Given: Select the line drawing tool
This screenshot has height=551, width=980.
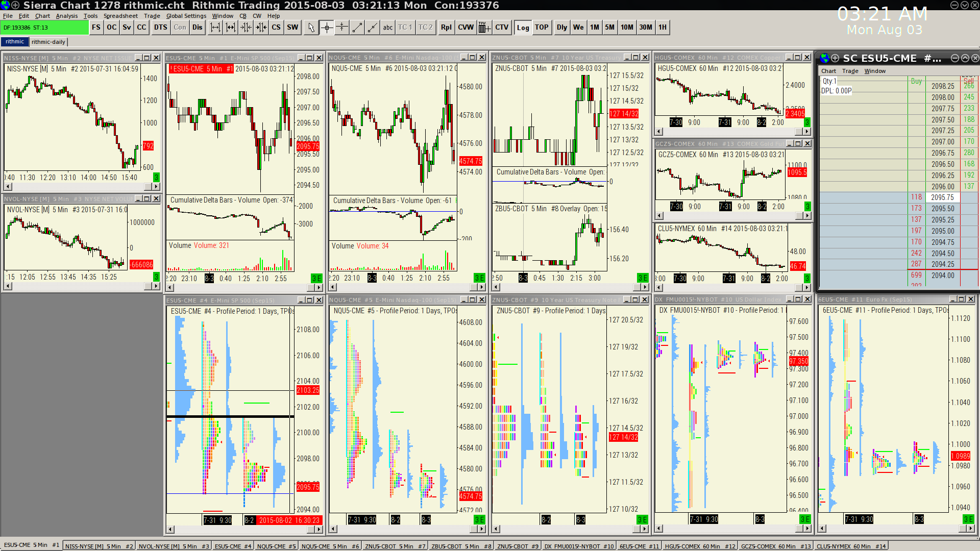Looking at the screenshot, I should (357, 28).
